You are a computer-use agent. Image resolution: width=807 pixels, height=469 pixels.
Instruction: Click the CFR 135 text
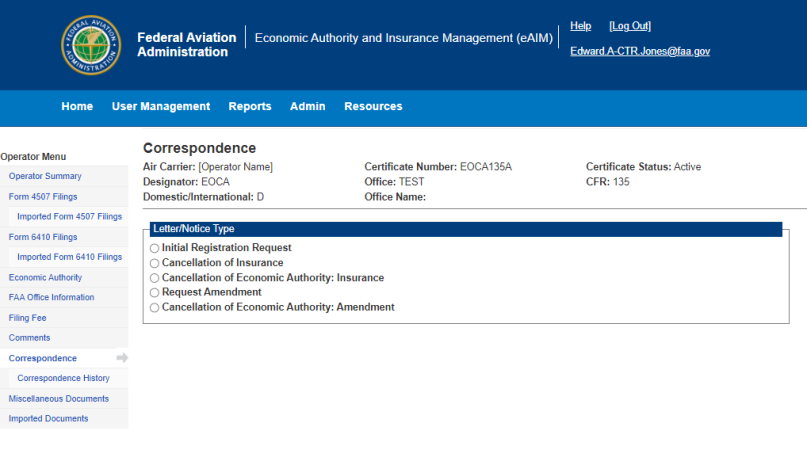pos(607,182)
